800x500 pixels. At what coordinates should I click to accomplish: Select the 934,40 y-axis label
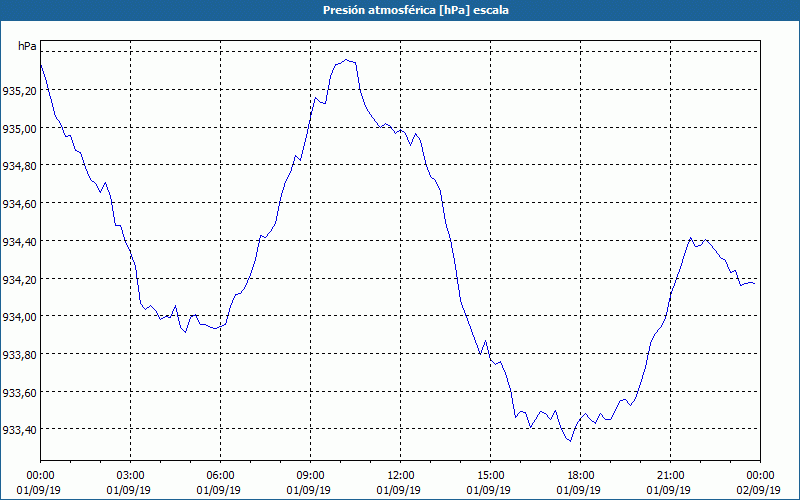[19, 242]
